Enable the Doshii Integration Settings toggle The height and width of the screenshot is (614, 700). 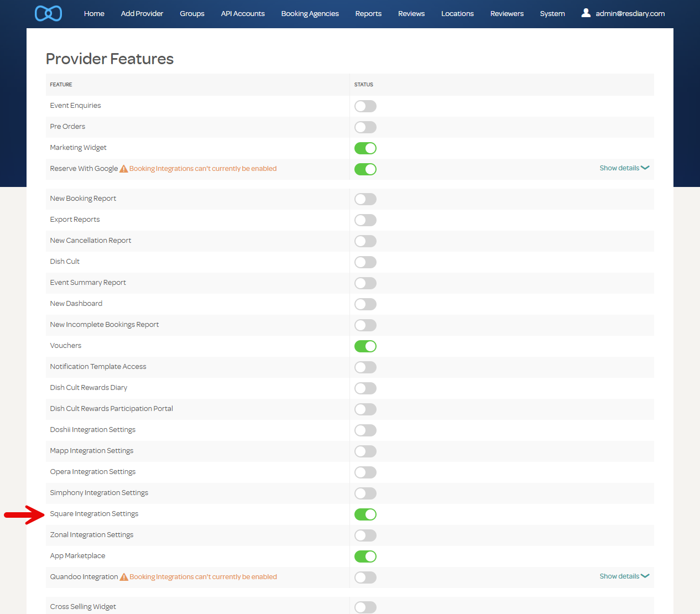click(x=365, y=430)
